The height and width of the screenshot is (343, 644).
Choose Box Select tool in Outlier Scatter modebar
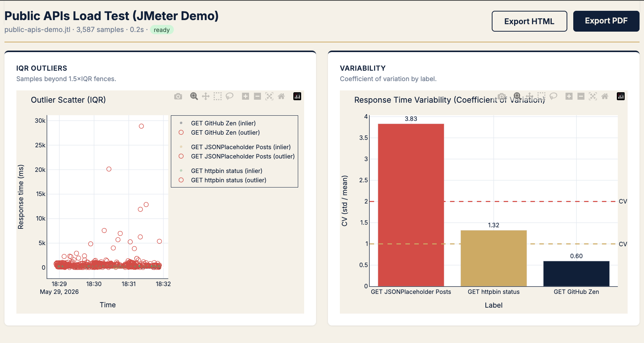(x=218, y=96)
